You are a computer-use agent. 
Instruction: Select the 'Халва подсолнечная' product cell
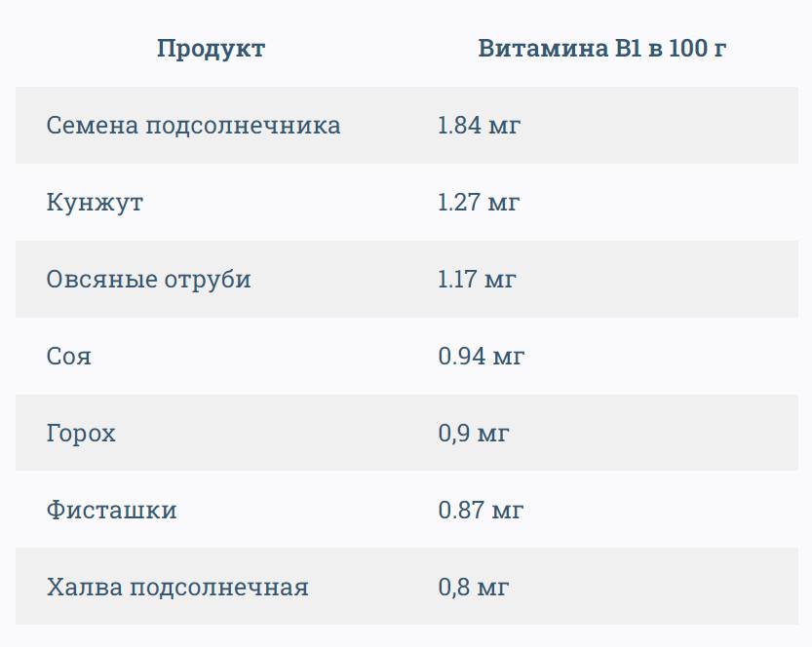pos(177,588)
